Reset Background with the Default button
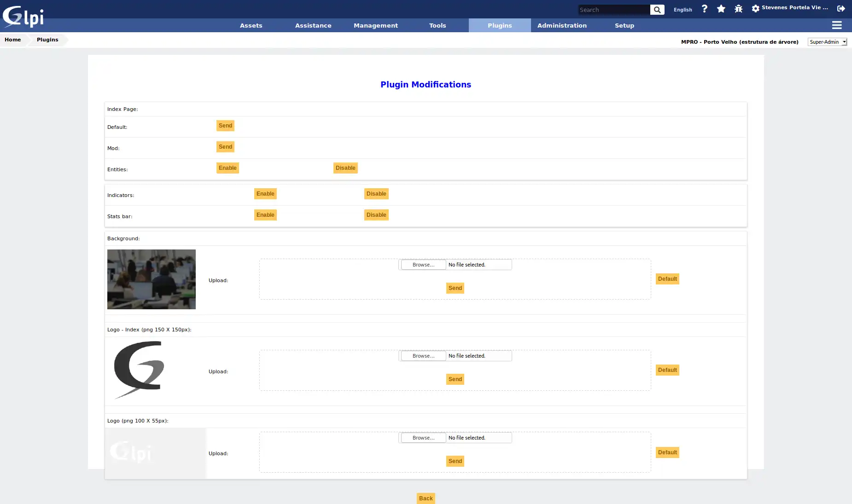The height and width of the screenshot is (504, 852). tap(667, 279)
